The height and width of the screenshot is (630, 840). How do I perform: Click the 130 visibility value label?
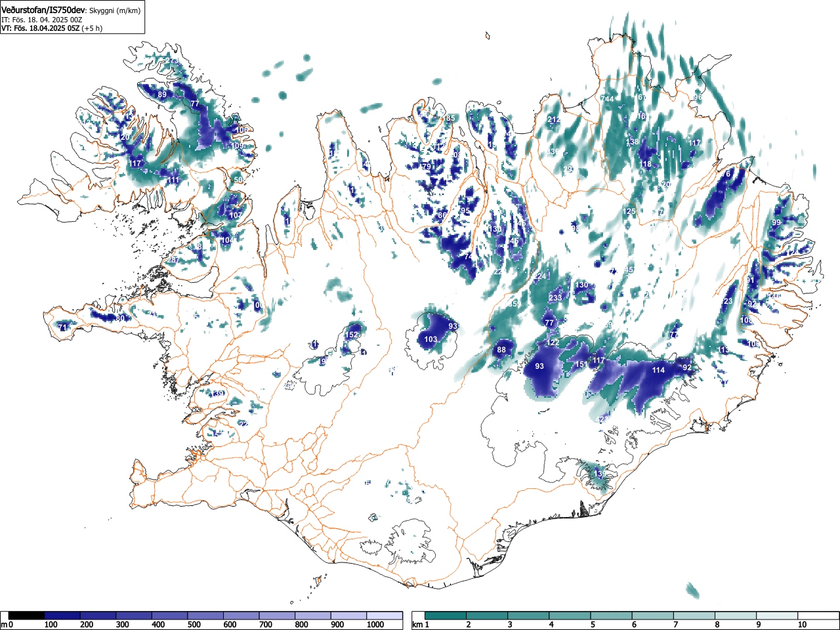coord(581,285)
